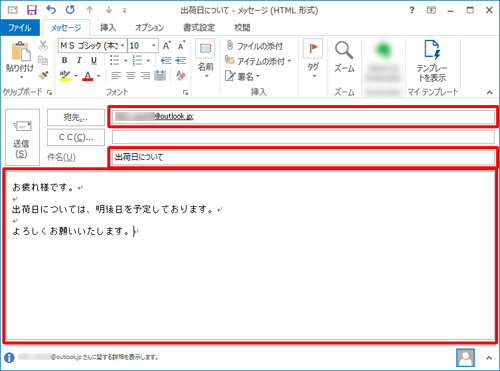Increase the paragraph indent
This screenshot has width=500, height=371.
[x=181, y=60]
